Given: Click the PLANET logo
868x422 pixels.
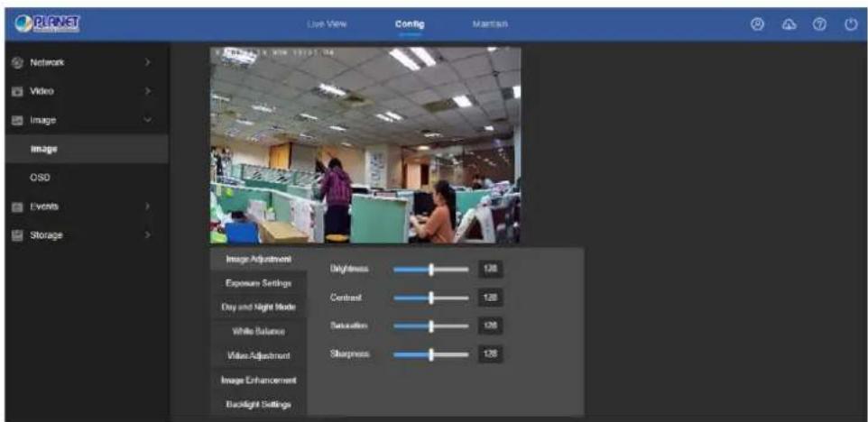Looking at the screenshot, I should 47,23.
